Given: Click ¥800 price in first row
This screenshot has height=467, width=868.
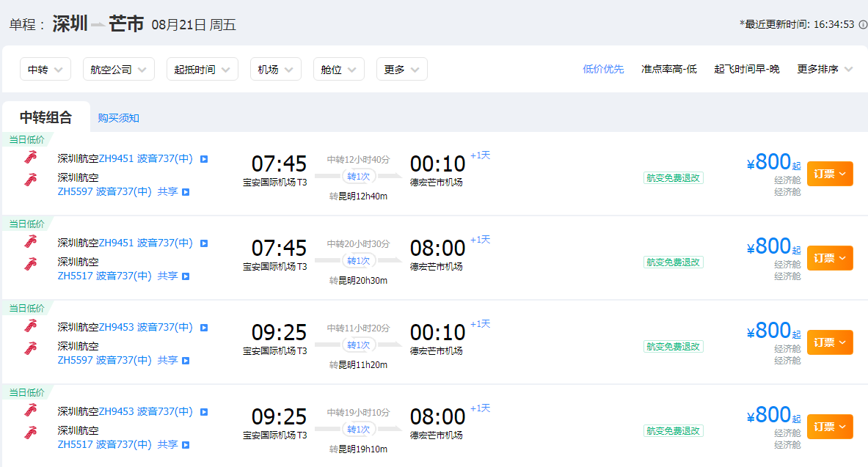Looking at the screenshot, I should [773, 162].
